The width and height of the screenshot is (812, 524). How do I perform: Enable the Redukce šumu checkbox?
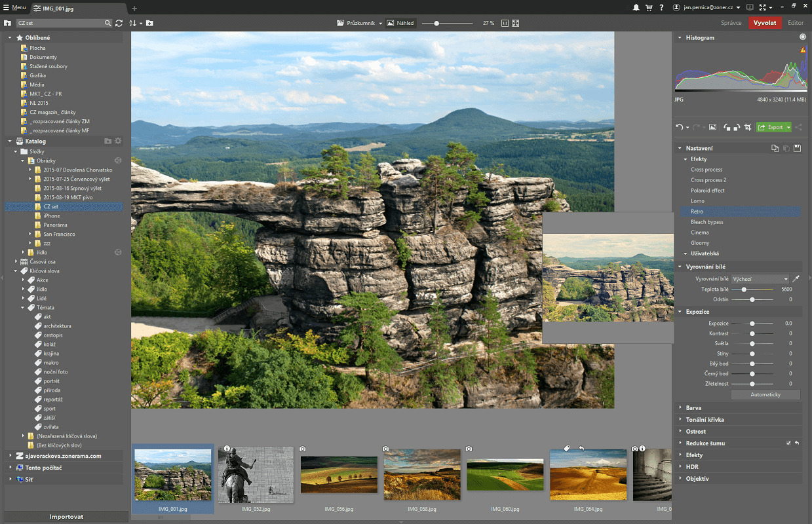tap(788, 443)
